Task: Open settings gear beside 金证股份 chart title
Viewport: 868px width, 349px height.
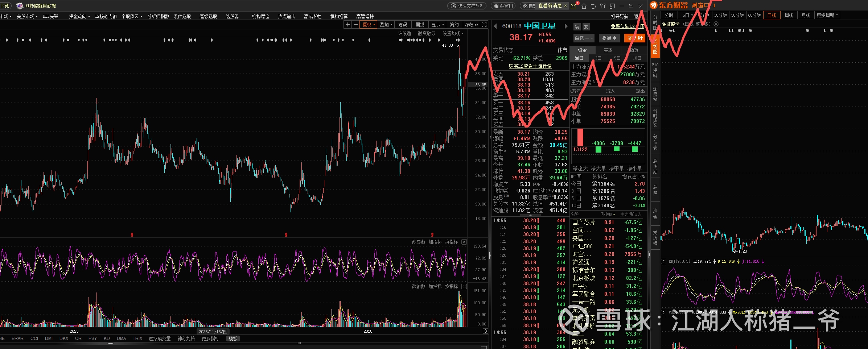Action: 716,24
